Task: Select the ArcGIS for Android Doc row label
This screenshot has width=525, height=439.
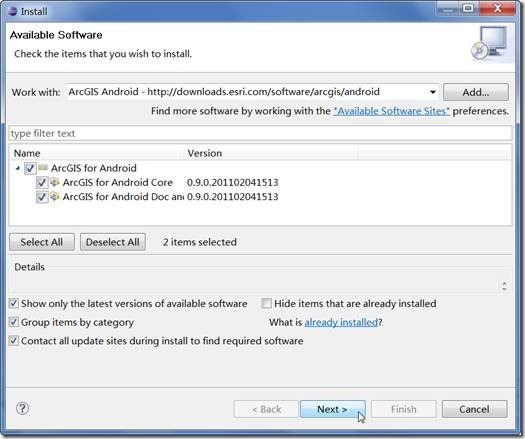Action: 123,197
